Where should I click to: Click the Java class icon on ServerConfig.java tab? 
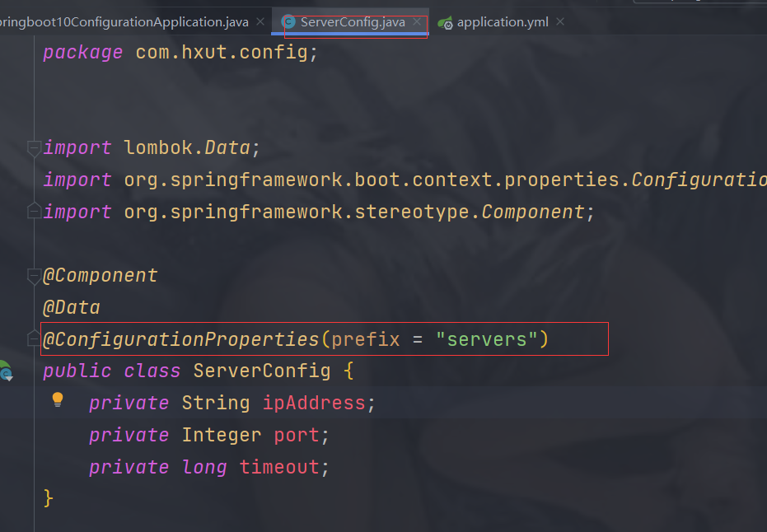[288, 22]
